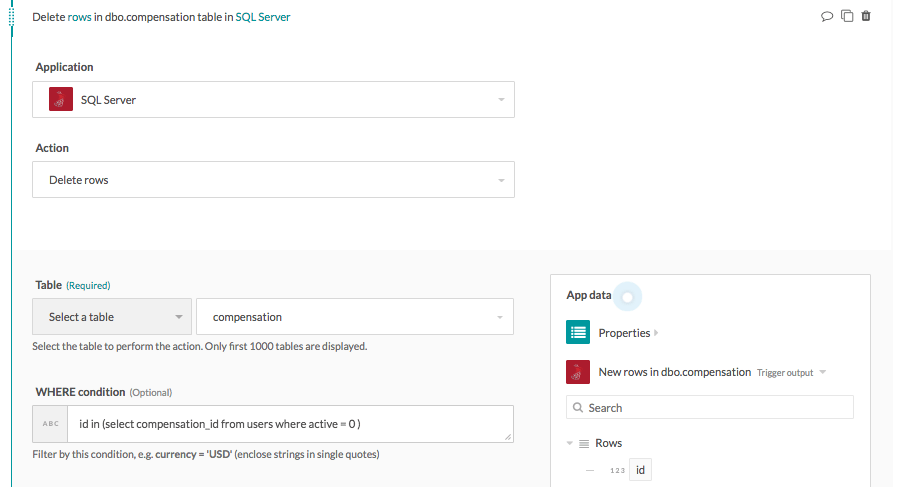Open the step comment bubble icon
This screenshot has height=487, width=901.
tap(826, 17)
